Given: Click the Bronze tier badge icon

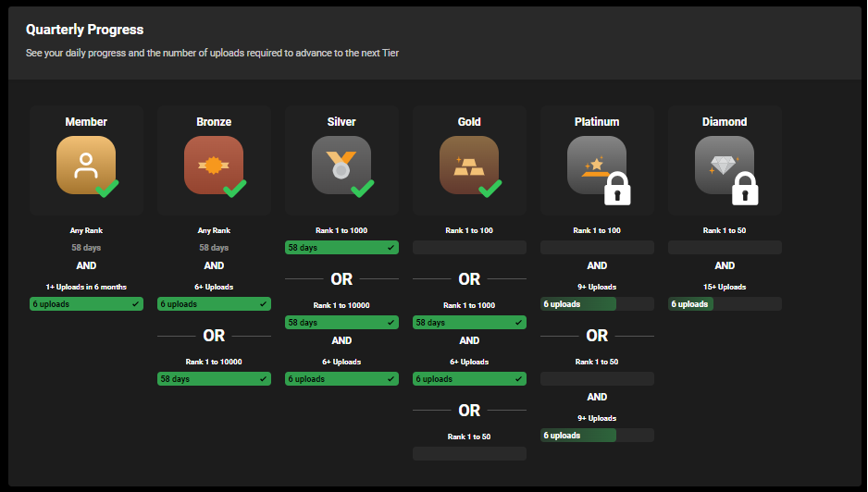Looking at the screenshot, I should (213, 165).
